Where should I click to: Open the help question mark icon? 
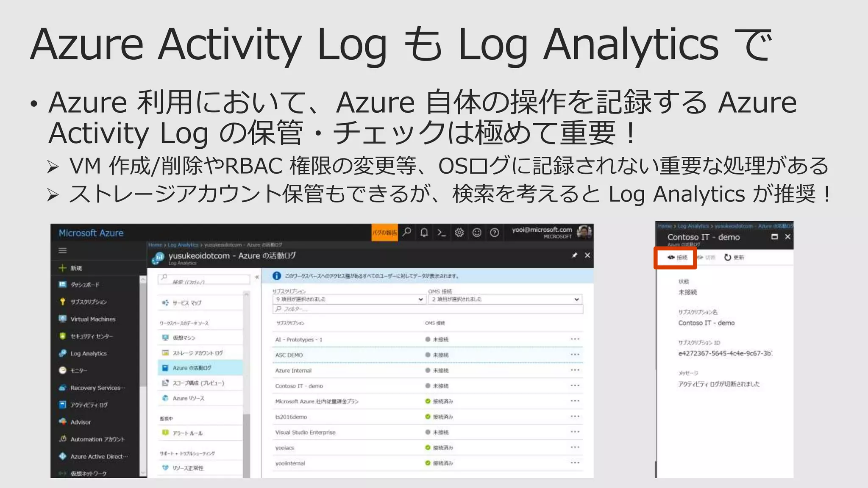tap(494, 232)
